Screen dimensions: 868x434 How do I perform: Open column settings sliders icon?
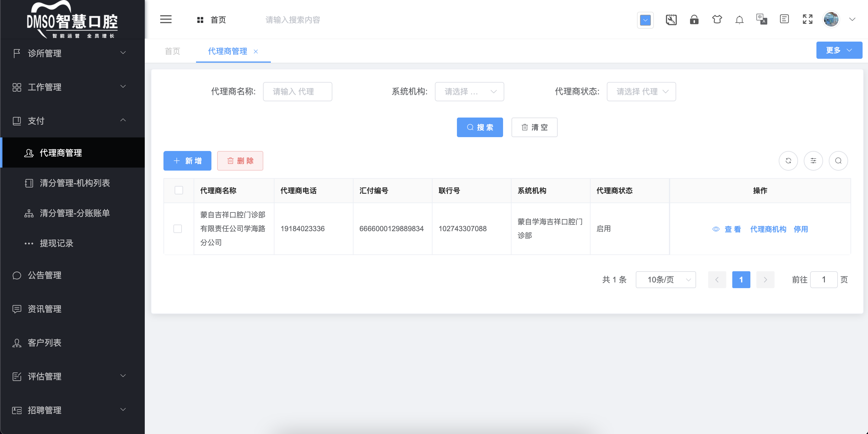click(x=813, y=161)
